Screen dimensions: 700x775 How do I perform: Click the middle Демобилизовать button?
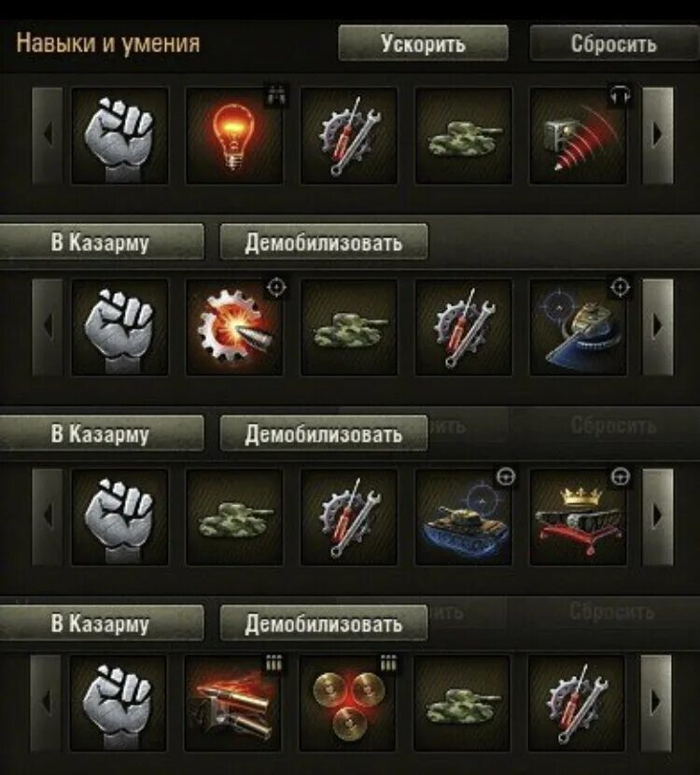click(x=324, y=433)
